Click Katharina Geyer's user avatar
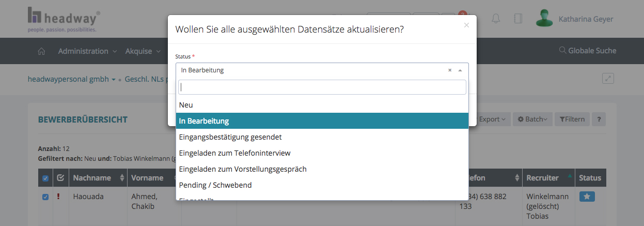The image size is (644, 226). [x=544, y=19]
